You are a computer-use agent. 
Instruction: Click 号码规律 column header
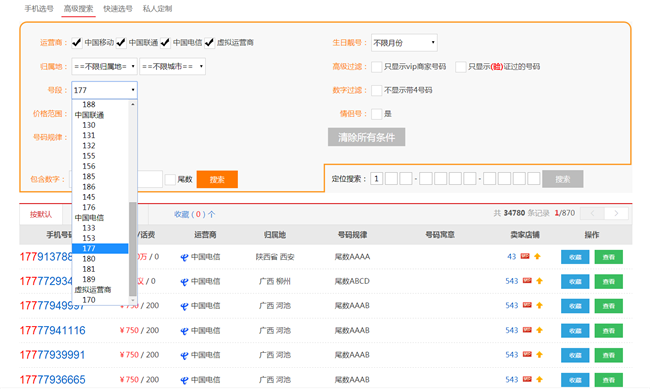(352, 235)
